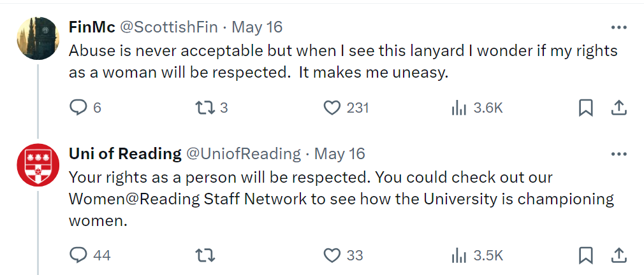Retweet Uni of Reading's reply
This screenshot has width=644, height=275.
click(x=204, y=255)
